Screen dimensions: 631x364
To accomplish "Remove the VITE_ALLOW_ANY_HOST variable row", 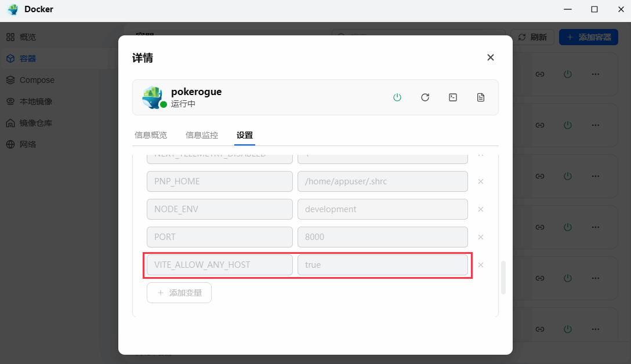I will [480, 265].
